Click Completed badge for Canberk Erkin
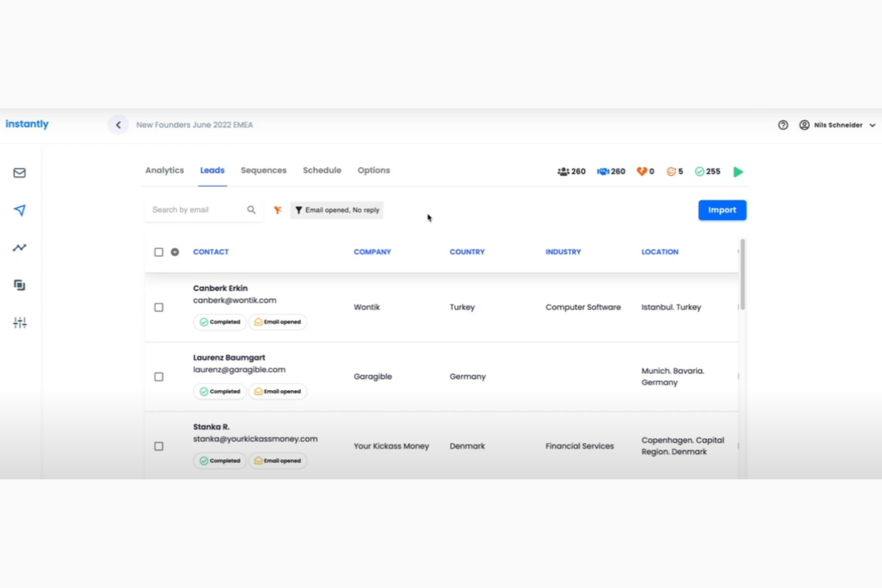 (220, 322)
